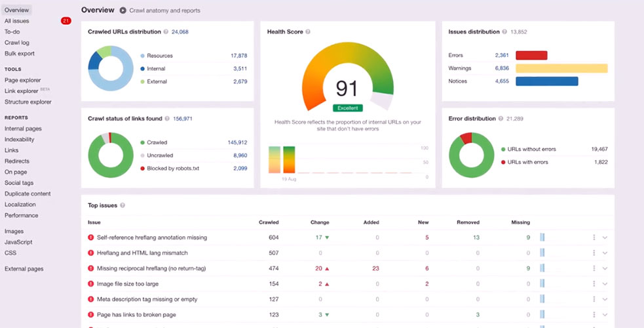Open help icon next to Top issues
644x328 pixels.
point(123,205)
